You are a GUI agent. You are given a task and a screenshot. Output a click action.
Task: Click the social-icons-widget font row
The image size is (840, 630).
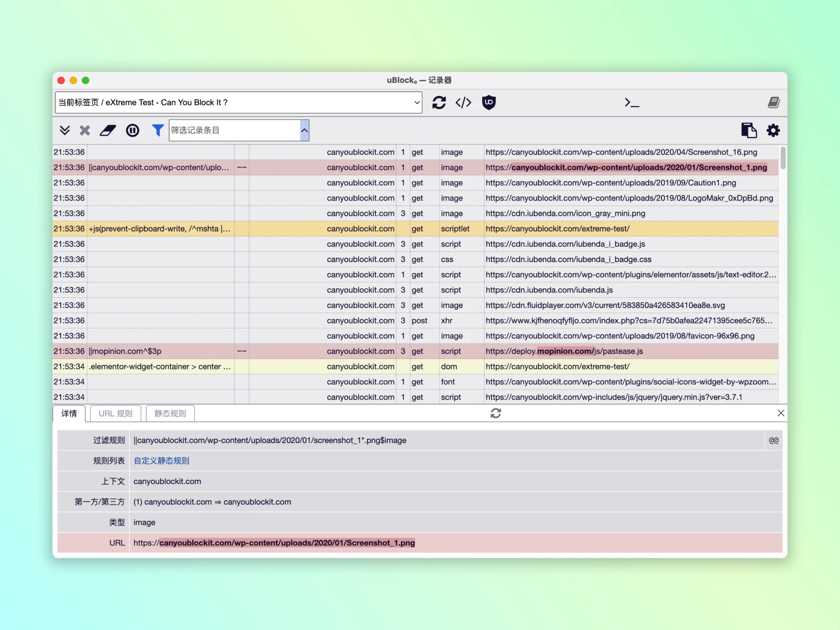[415, 382]
